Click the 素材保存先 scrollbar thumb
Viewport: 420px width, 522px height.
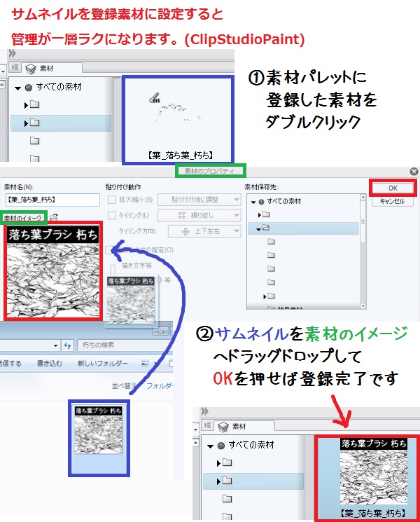tap(363, 221)
